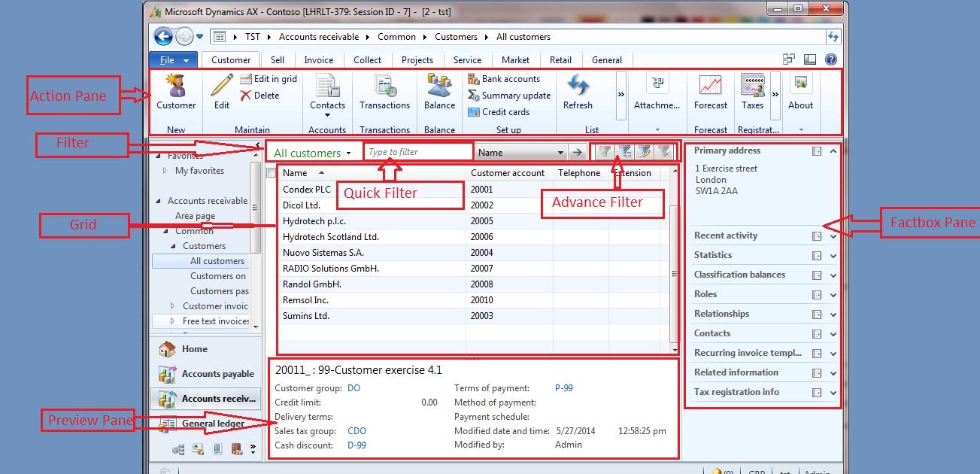Click the Edit in grid button
Viewport: 980px width, 474px height.
269,79
